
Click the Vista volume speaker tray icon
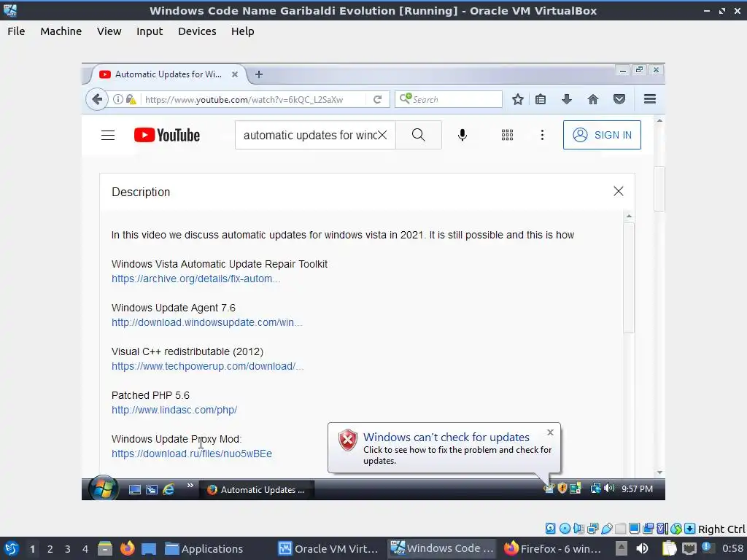click(609, 488)
